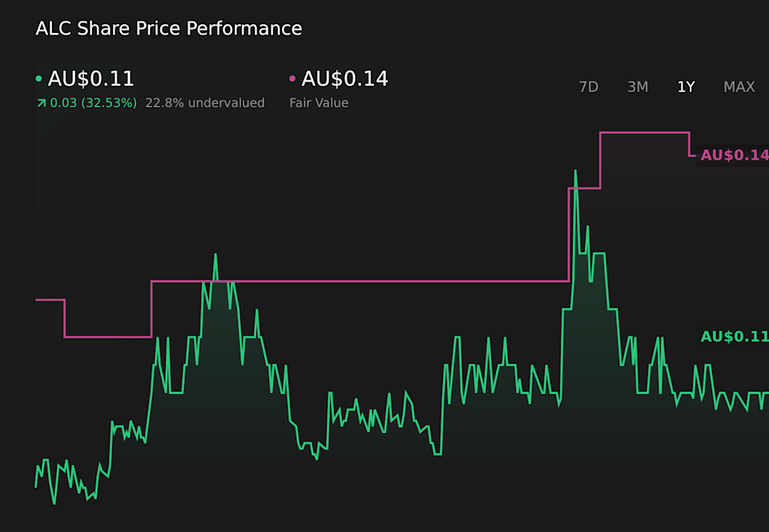Click the highest peak of the green price line

pos(576,170)
